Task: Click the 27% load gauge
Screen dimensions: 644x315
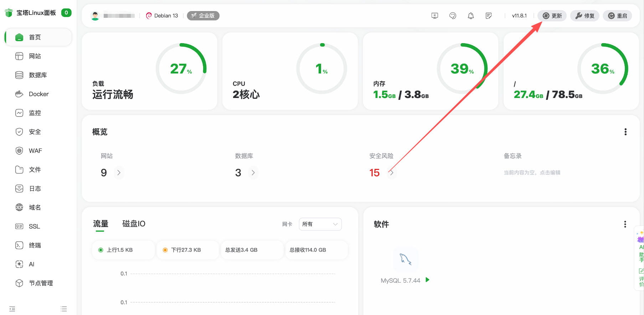Action: 181,68
